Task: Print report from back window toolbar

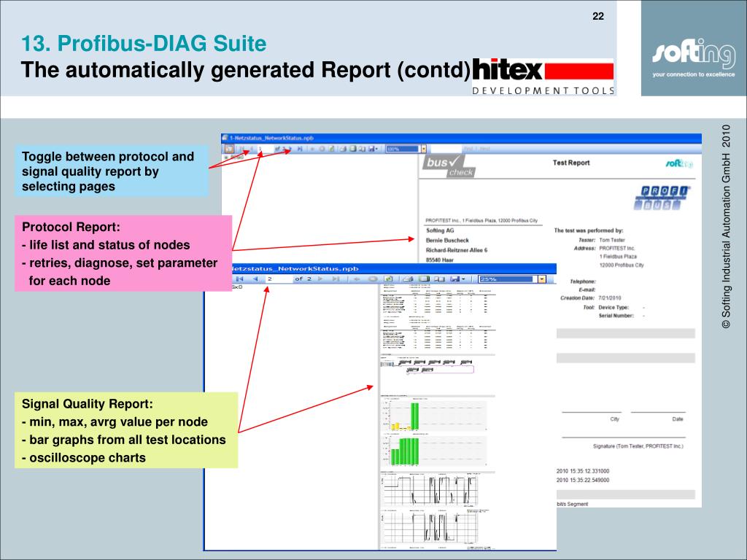Action: [x=343, y=149]
